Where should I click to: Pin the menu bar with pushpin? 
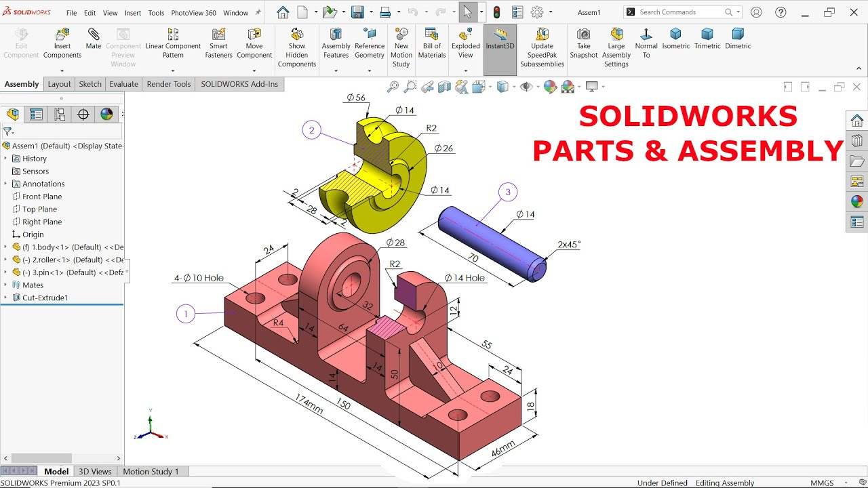tap(258, 12)
